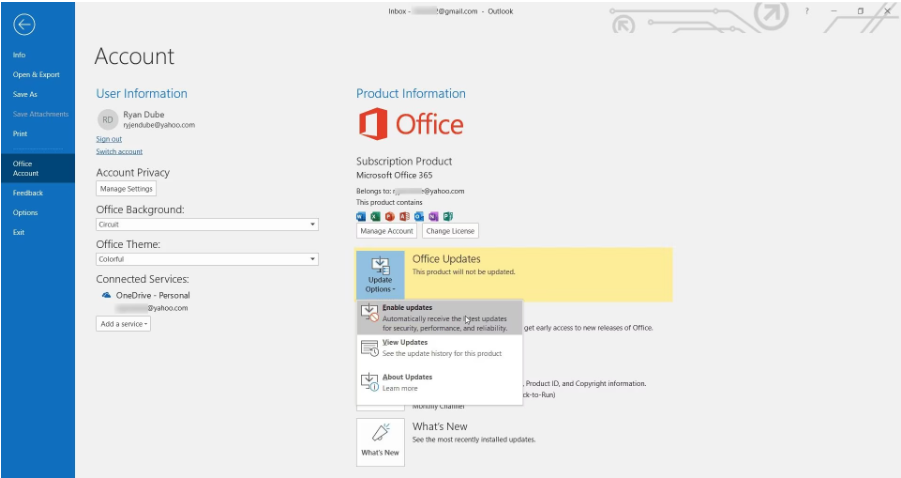Screen dimensions: 901x478
Task: Click the Sign out link
Action: (109, 139)
